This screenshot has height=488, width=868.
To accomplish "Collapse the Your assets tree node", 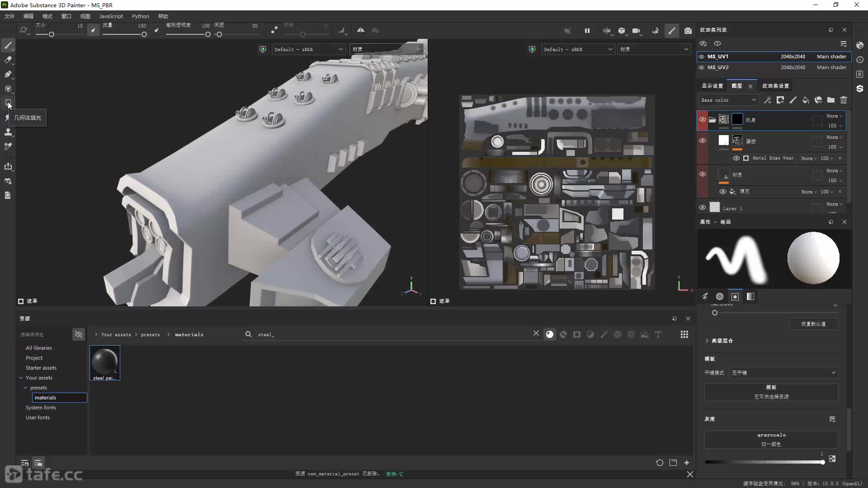I will (21, 378).
